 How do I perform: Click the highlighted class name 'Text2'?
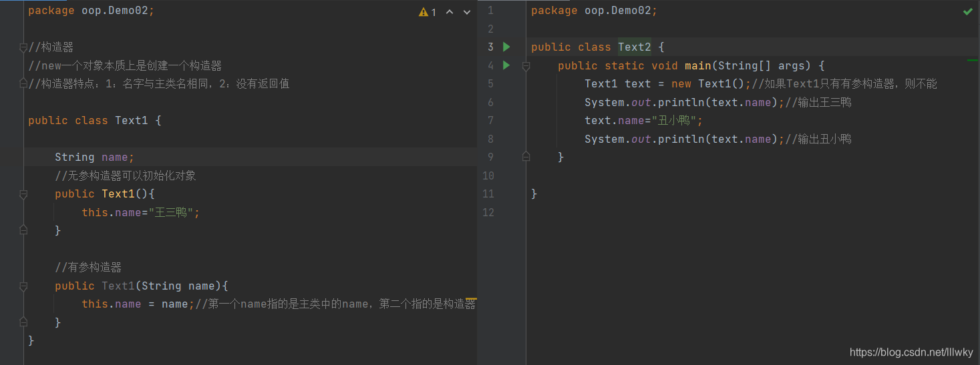[x=635, y=47]
